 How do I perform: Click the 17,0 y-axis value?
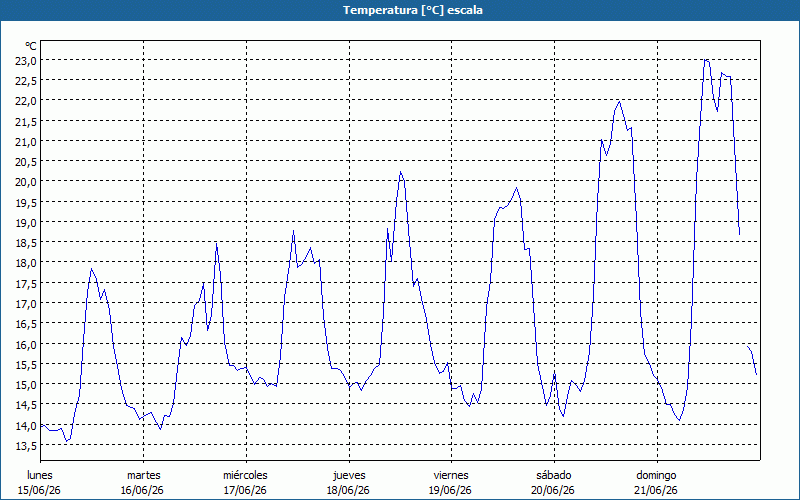[26, 304]
